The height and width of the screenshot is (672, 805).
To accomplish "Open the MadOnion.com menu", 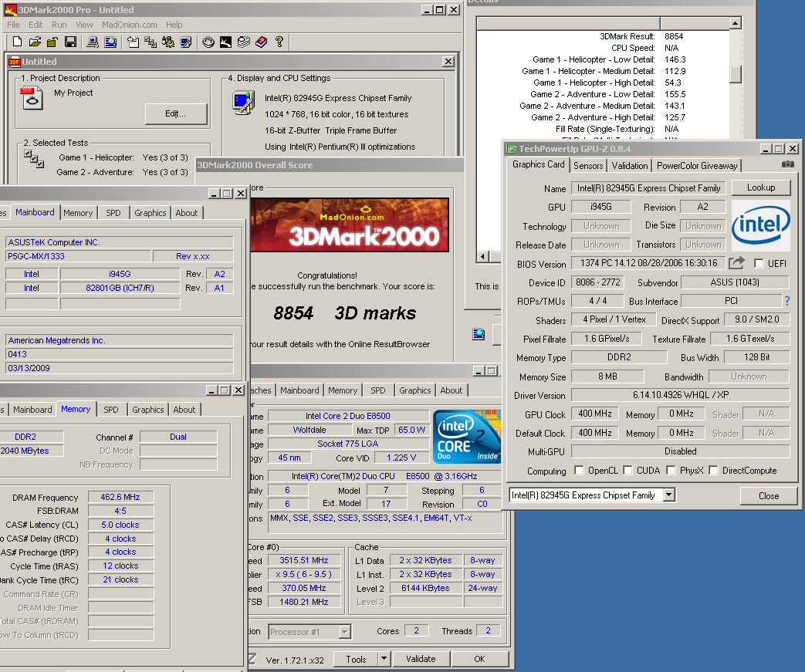I will (x=130, y=25).
